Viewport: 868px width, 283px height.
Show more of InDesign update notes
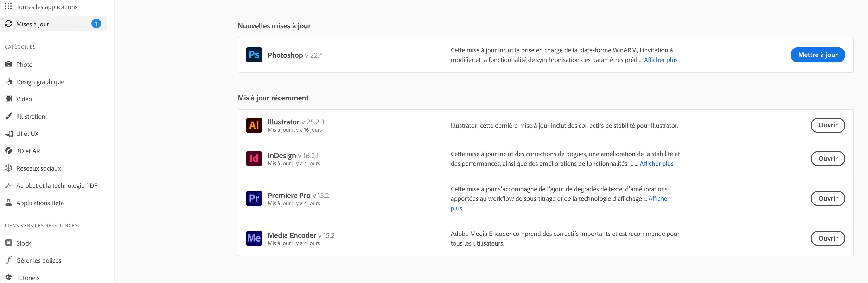656,164
